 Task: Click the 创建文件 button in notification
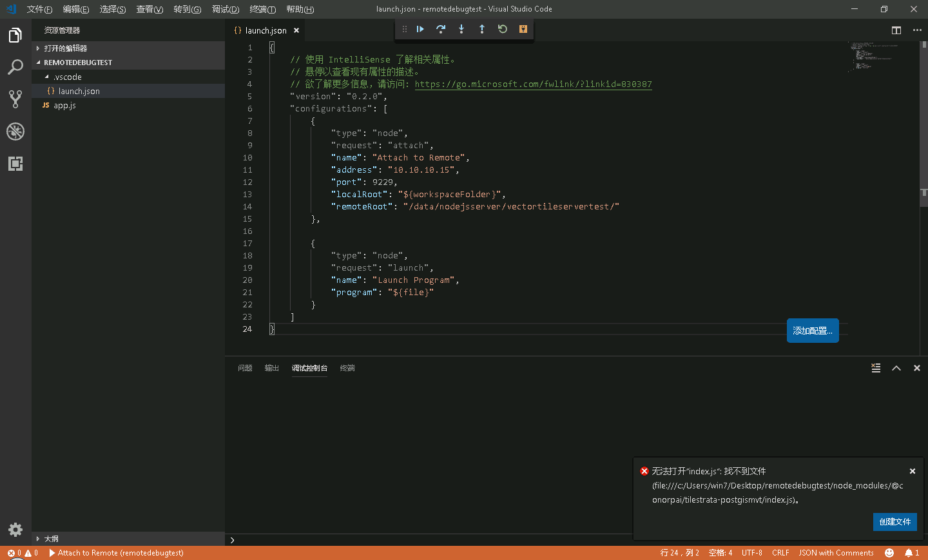click(x=895, y=522)
